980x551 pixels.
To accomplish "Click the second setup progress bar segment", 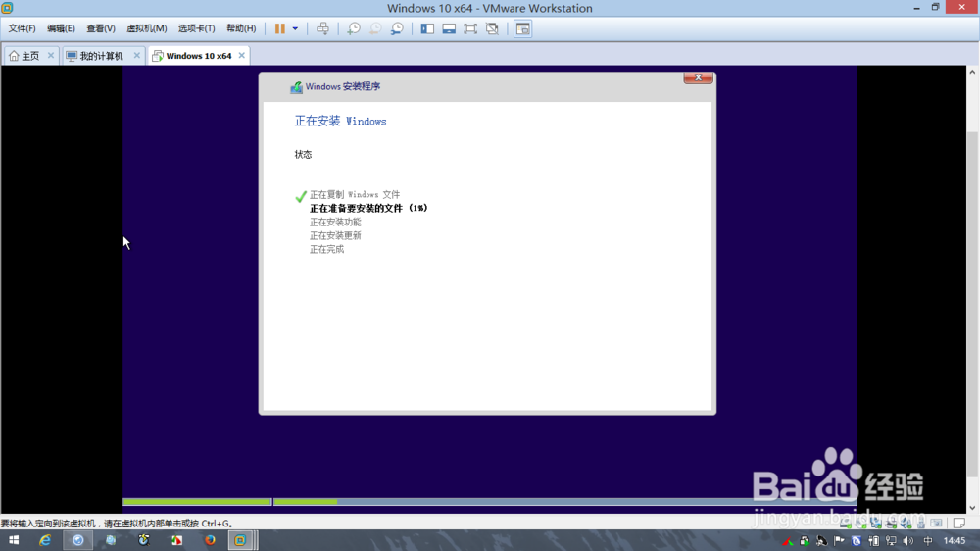I will (x=565, y=502).
